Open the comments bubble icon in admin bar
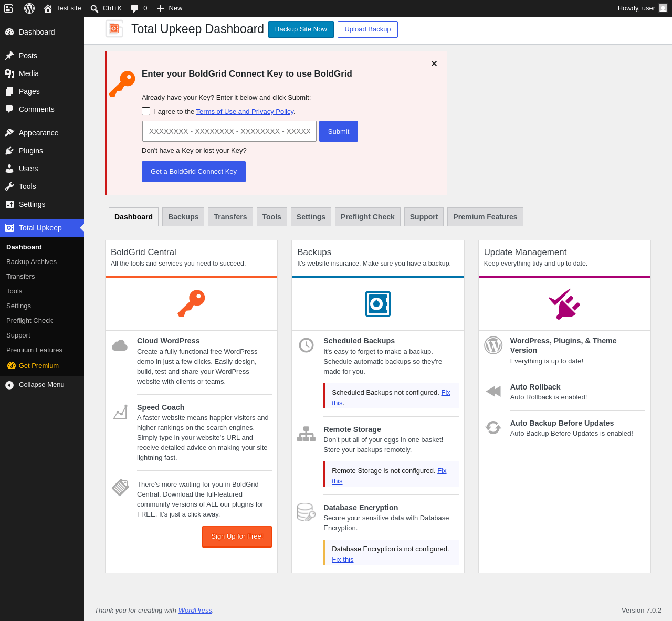 135,8
